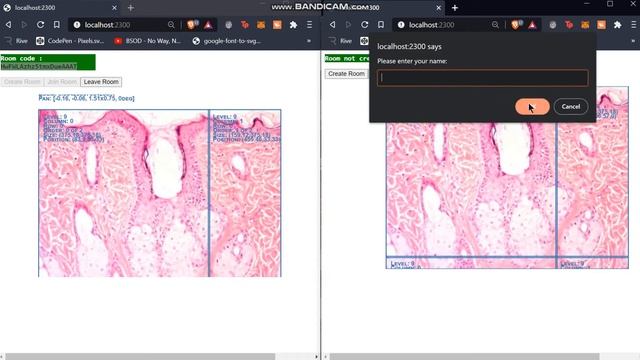This screenshot has height=360, width=640.
Task: Open the Extensions puzzle menu in right window
Action: tap(617, 25)
